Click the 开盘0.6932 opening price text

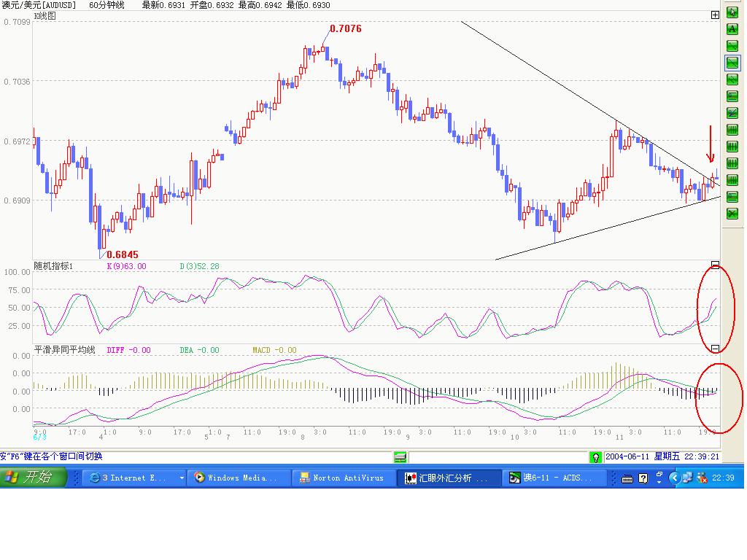click(x=212, y=5)
